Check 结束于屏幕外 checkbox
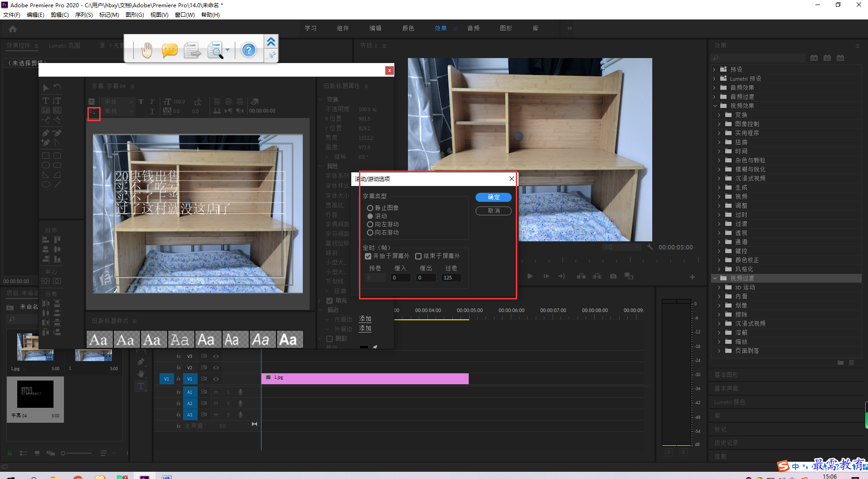 coord(418,256)
